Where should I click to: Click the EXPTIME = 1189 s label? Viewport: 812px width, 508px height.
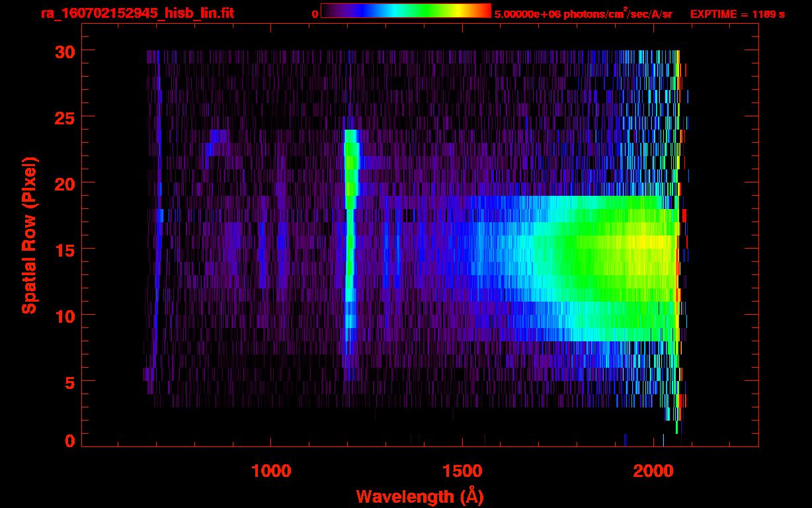737,14
